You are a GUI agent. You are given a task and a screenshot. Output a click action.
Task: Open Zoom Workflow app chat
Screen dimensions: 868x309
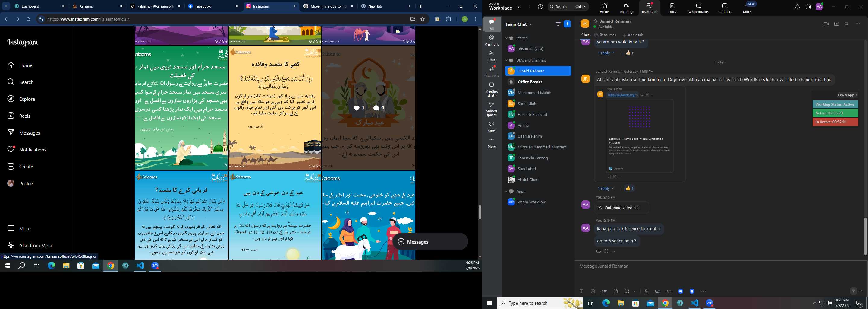[538, 202]
